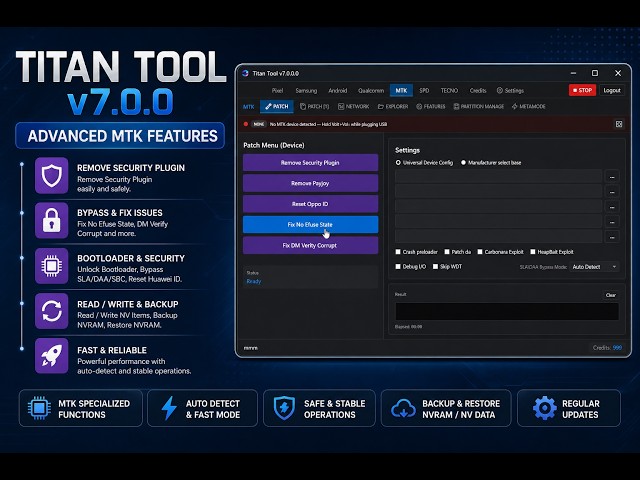Click the MTK breadcrumb label beside PATCH
The image size is (640, 480).
[x=249, y=107]
